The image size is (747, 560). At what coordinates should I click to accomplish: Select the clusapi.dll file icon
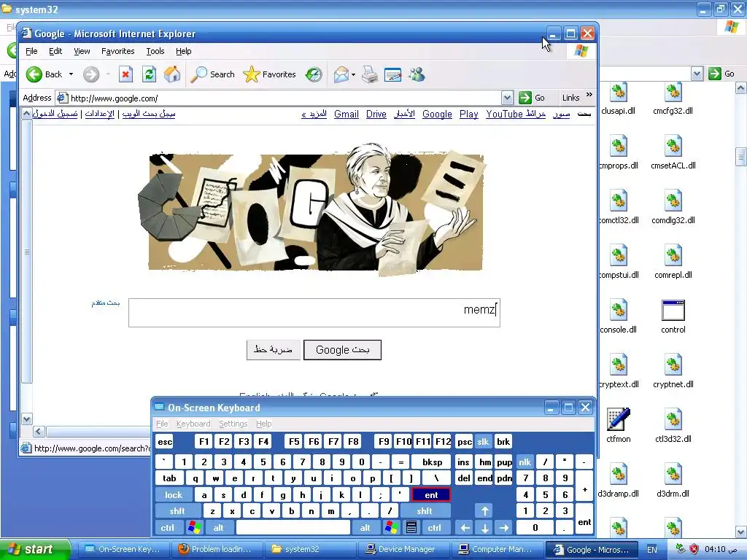619,92
